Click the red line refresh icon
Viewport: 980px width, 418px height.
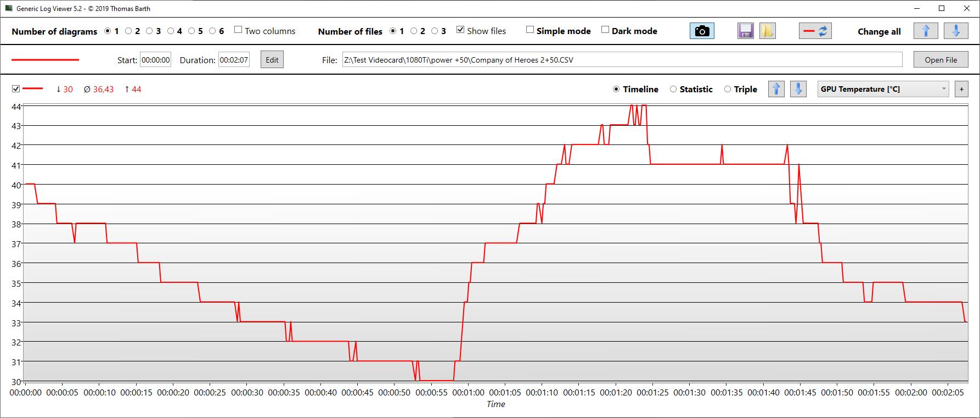coord(815,31)
